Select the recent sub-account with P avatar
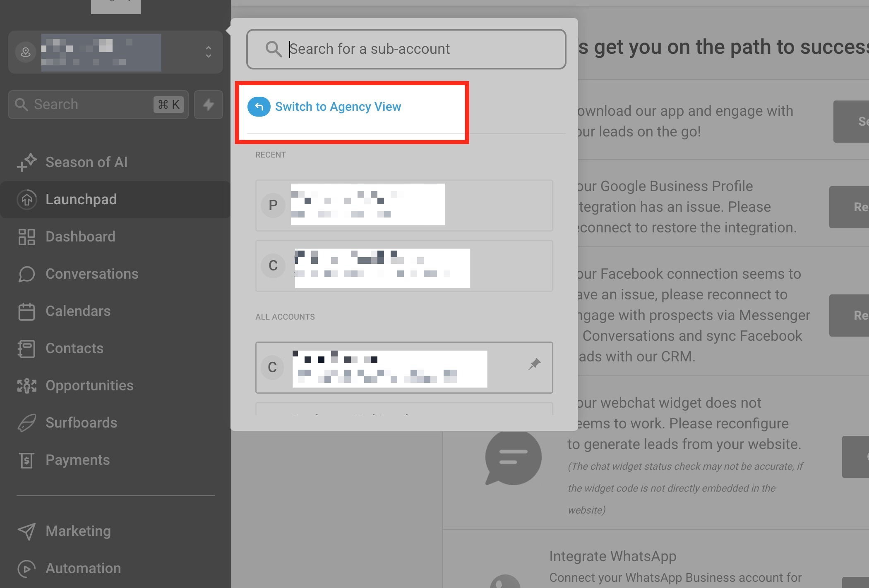Screen dimensions: 869x588 click(x=404, y=206)
